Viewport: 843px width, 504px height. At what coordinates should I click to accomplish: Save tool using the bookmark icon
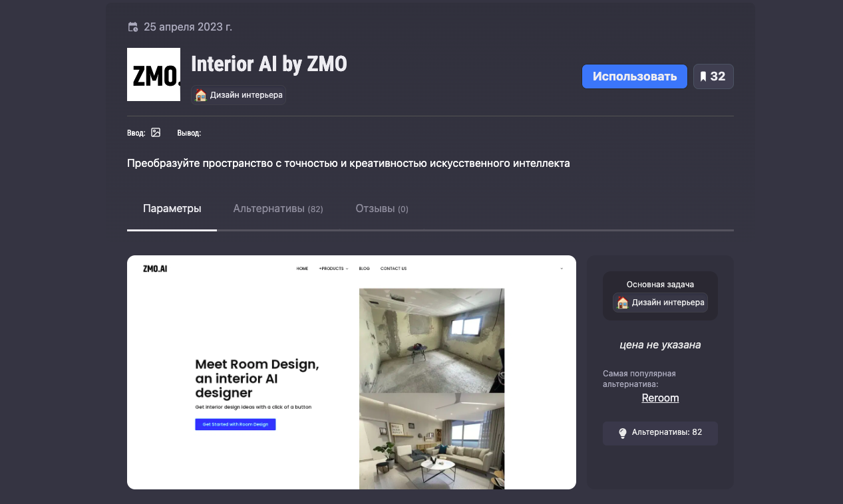713,76
